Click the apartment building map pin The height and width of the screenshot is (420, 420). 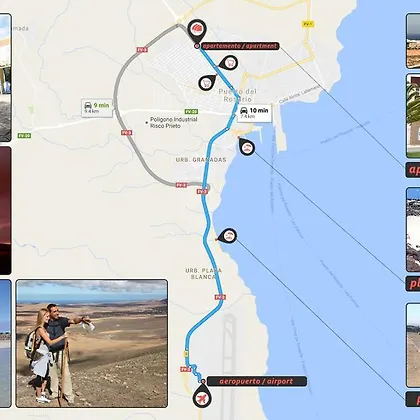[197, 31]
